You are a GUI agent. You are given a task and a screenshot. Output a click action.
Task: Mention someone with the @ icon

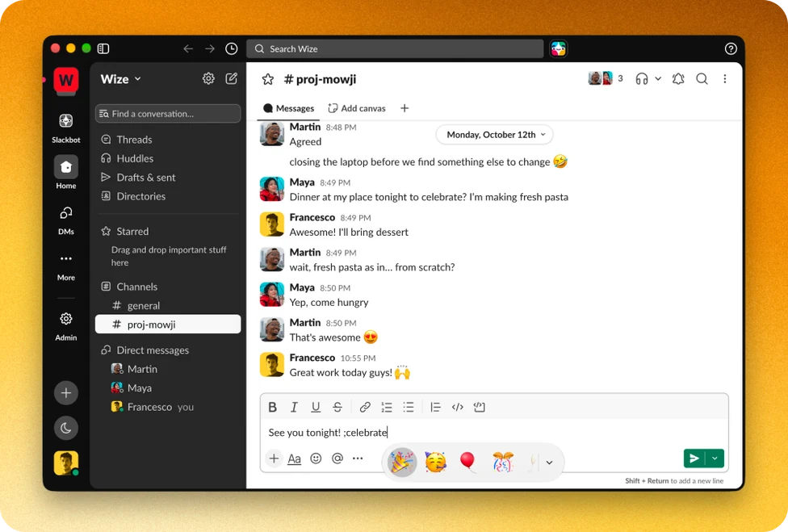[337, 459]
